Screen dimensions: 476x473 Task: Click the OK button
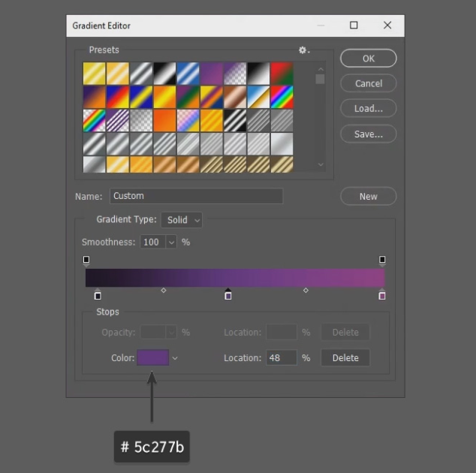point(368,59)
